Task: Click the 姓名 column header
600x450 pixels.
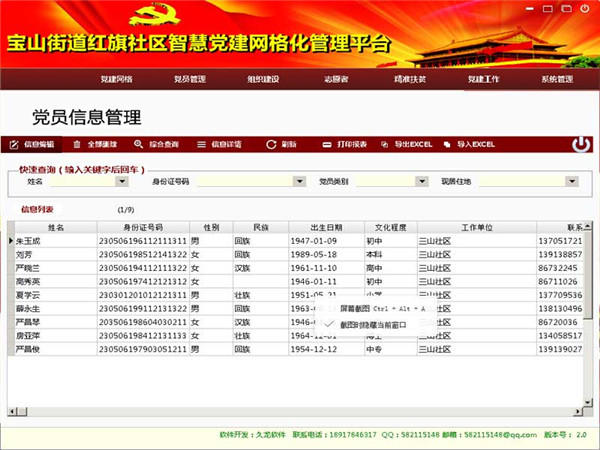Action: point(56,227)
